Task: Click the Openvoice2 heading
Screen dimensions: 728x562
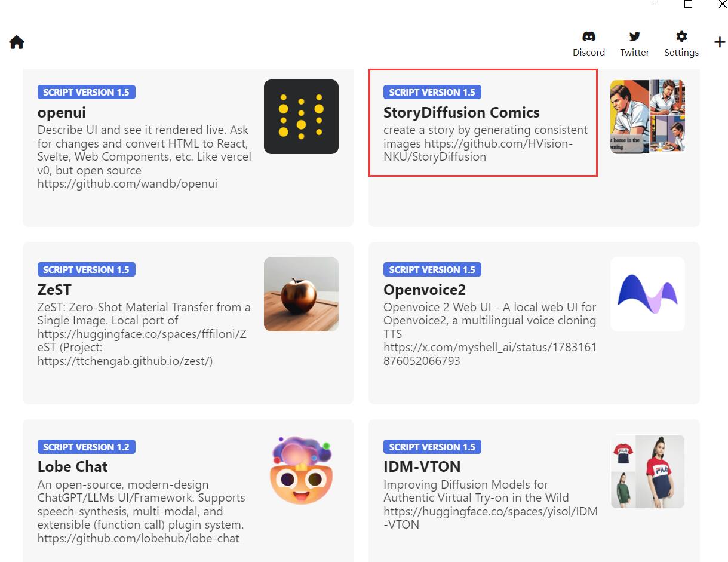Action: point(424,290)
